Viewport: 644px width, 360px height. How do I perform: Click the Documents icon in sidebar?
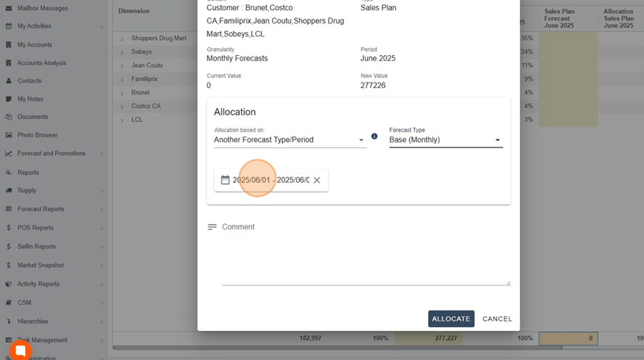coord(9,117)
